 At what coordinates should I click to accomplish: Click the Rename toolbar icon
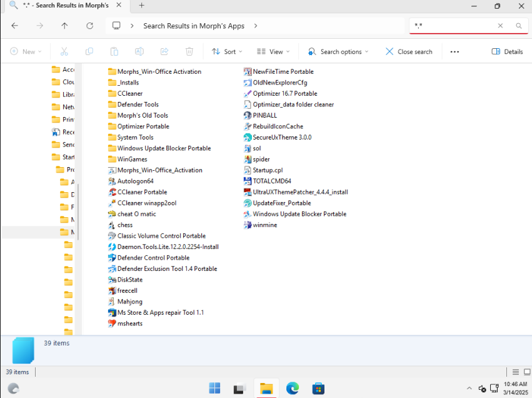[139, 51]
